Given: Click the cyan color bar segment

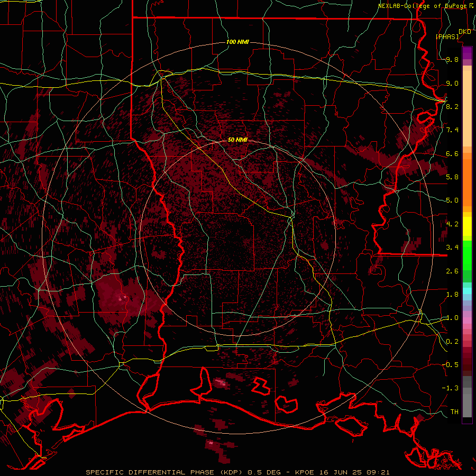Looking at the screenshot, I should [467, 290].
